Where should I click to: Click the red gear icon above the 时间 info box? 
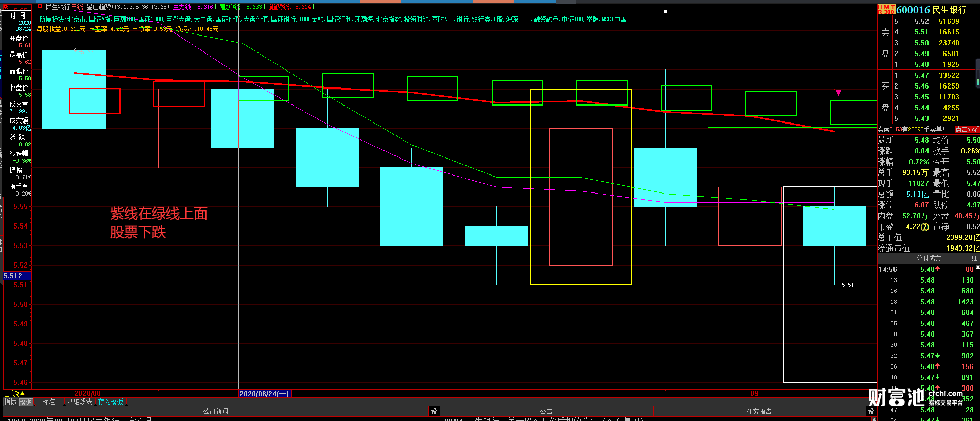[x=6, y=7]
